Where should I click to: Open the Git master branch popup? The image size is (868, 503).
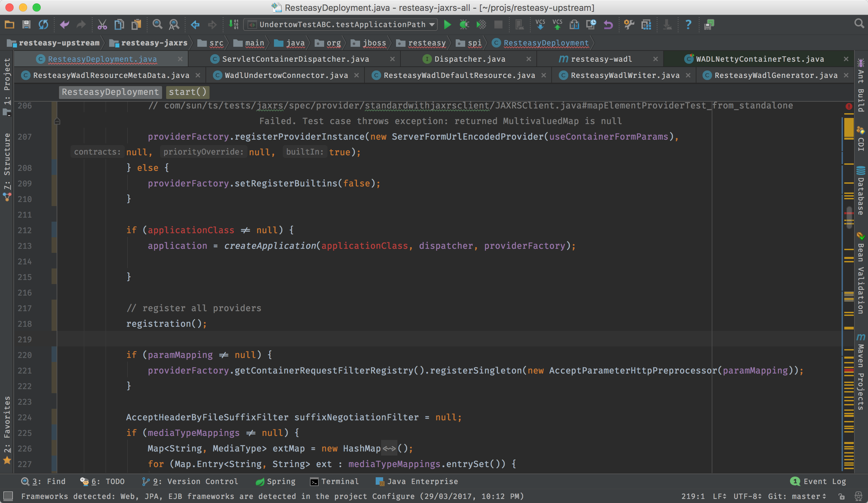click(x=797, y=496)
